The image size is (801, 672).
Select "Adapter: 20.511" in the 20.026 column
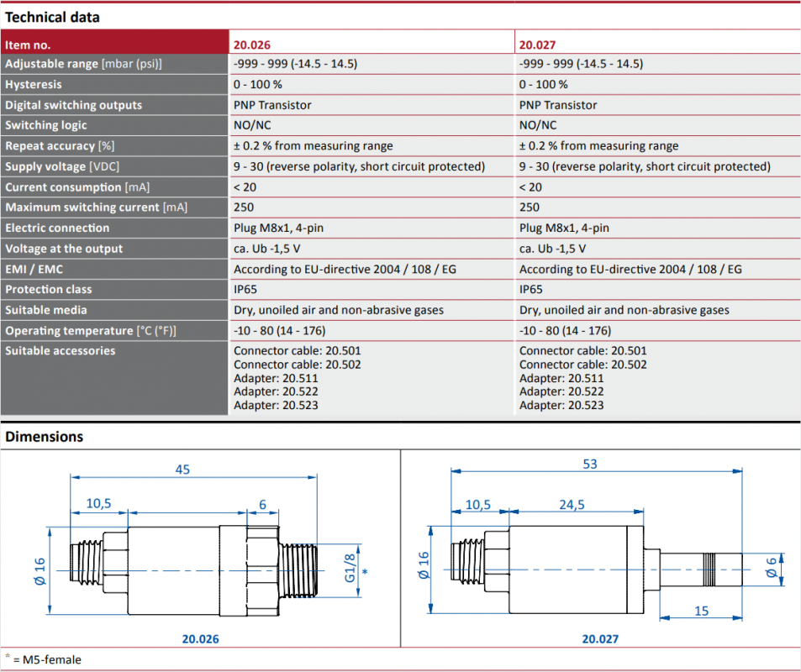coord(276,378)
